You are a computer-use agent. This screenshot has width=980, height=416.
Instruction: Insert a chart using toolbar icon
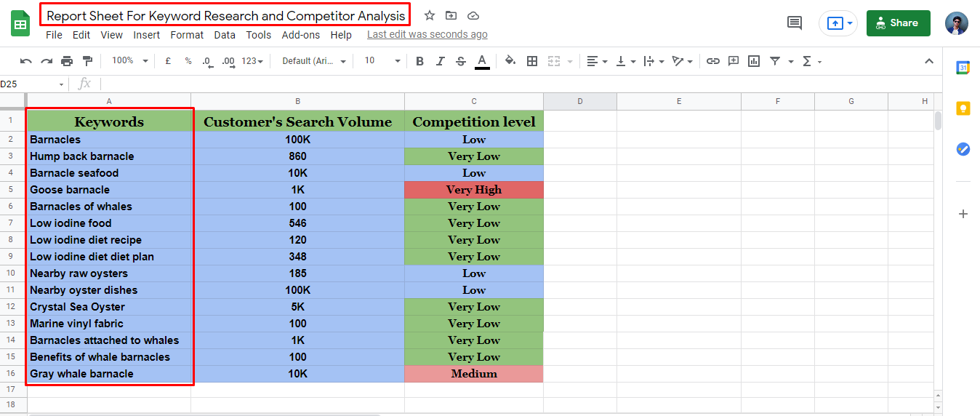pos(754,61)
